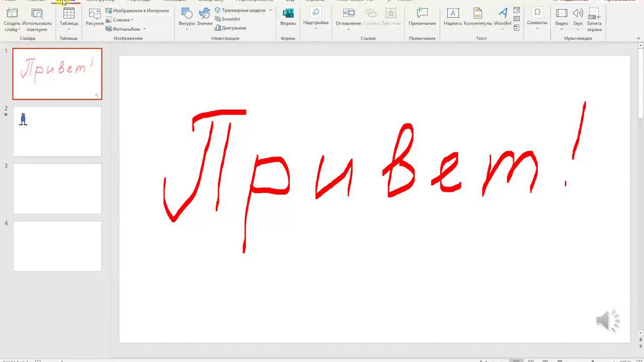Insert a Надпись (Text Box)
Viewport: 644px width, 362px height.
[x=453, y=17]
